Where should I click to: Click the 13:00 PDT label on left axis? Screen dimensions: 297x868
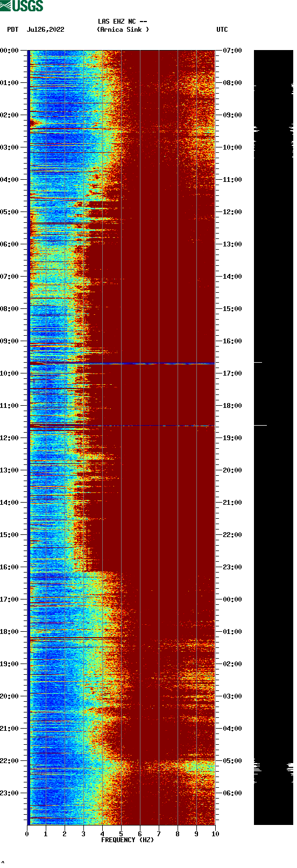(10, 470)
